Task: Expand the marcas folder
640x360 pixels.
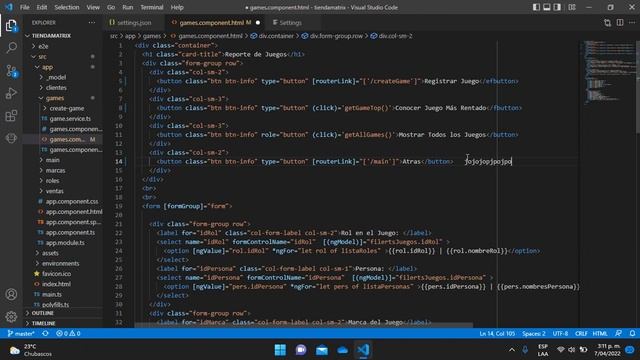Action: pyautogui.click(x=55, y=170)
